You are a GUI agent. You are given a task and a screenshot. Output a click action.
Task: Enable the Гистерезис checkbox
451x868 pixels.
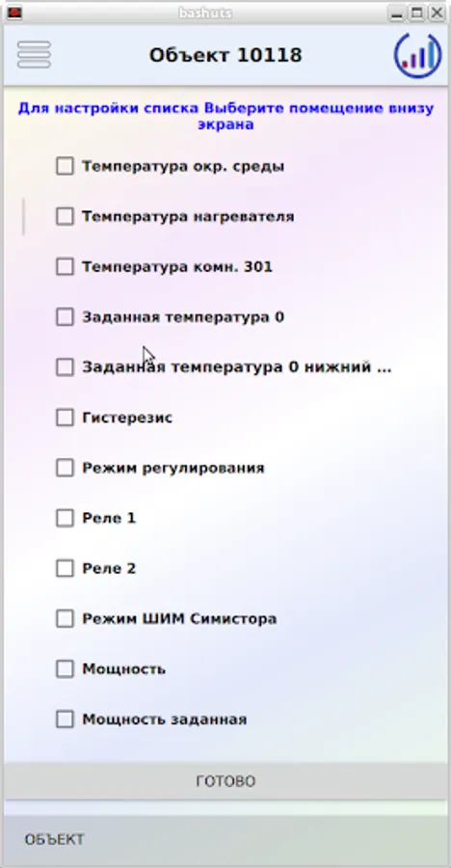(x=65, y=418)
